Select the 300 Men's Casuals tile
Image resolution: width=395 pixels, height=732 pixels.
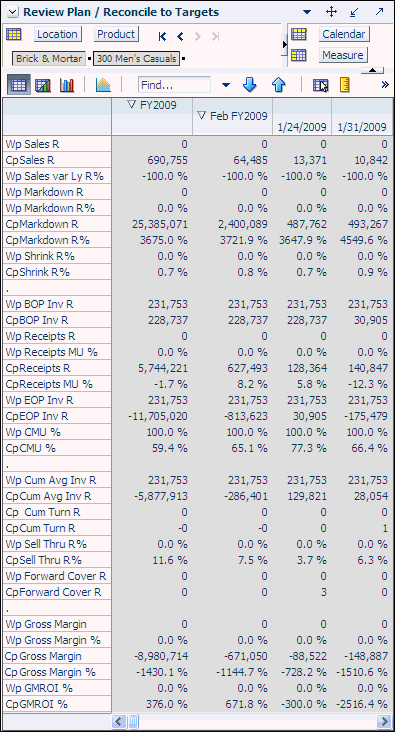tap(136, 58)
